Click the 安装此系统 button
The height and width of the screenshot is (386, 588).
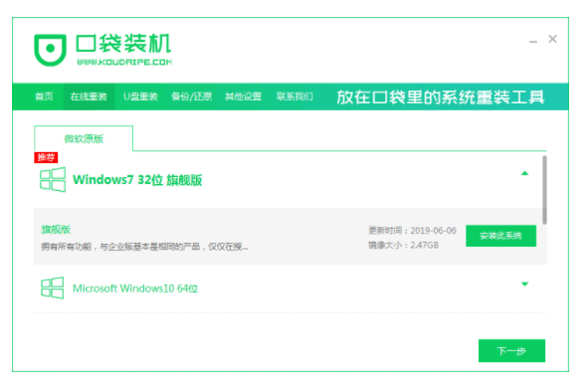[x=500, y=236]
